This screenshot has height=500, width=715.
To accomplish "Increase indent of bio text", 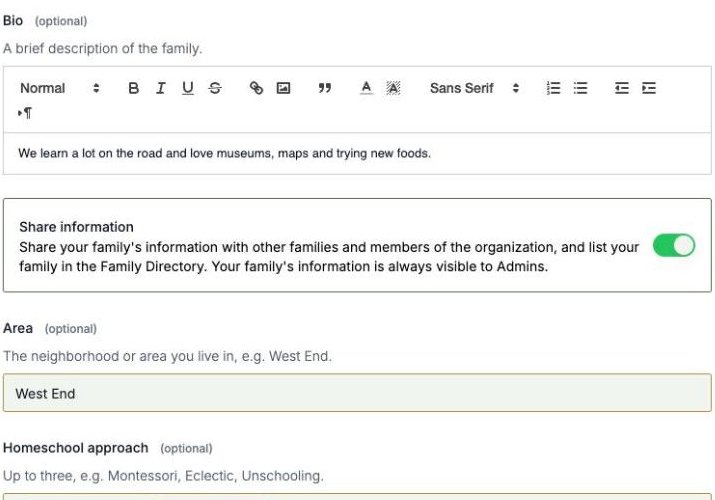I will pyautogui.click(x=649, y=88).
